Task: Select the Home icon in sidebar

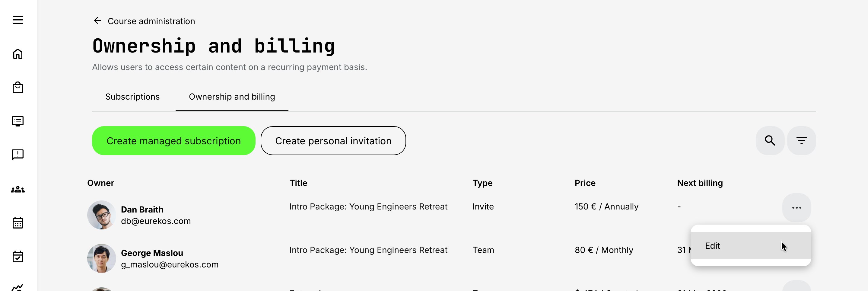Action: pos(17,54)
